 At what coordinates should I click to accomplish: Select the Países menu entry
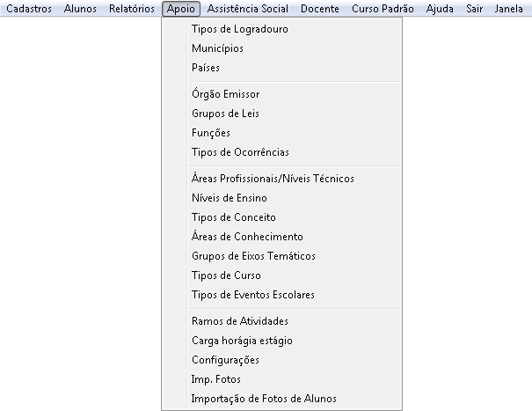(205, 68)
